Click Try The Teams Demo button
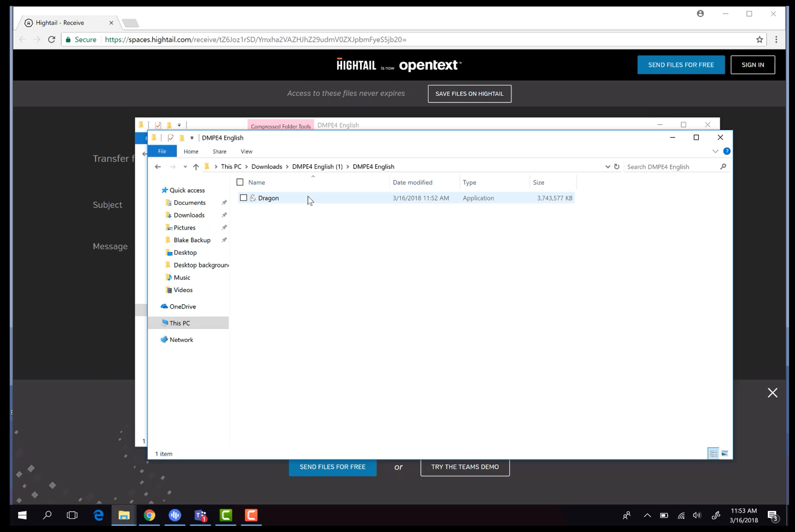This screenshot has height=532, width=795. click(x=465, y=467)
